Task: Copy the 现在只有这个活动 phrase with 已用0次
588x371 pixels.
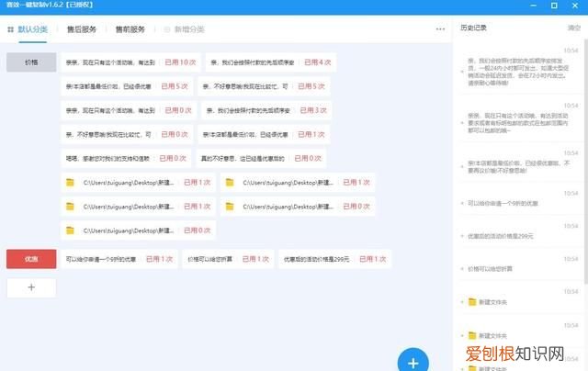Action: pyautogui.click(x=129, y=110)
